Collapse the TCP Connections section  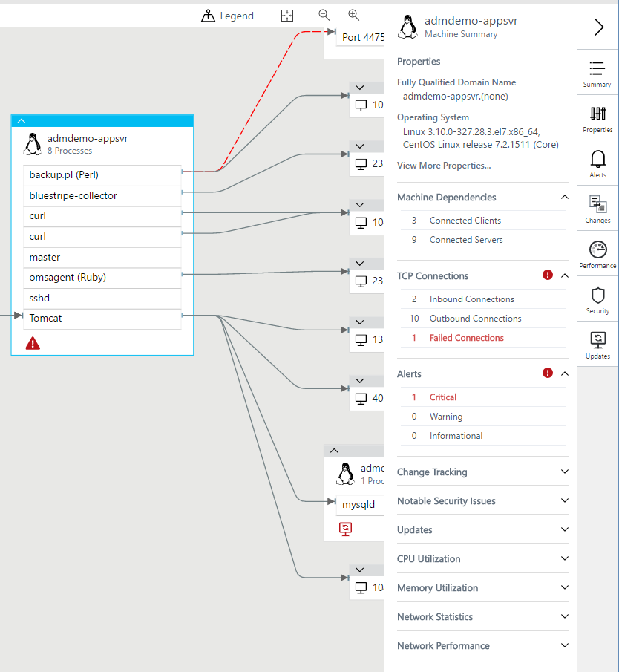point(563,275)
